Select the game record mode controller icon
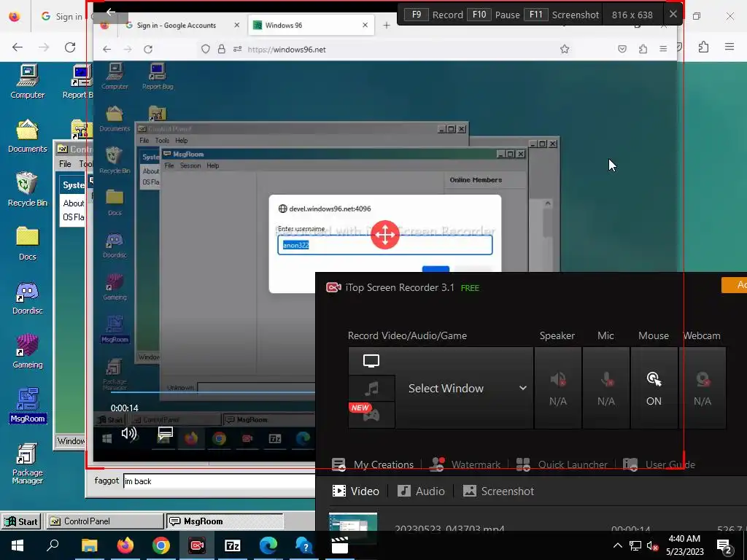This screenshot has height=560, width=747. coord(371,414)
